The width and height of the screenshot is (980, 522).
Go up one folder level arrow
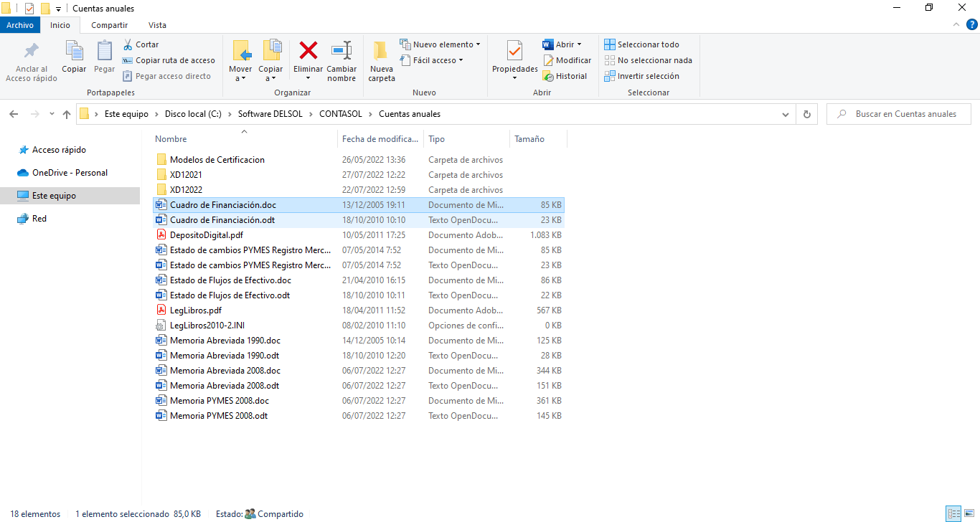coord(67,114)
